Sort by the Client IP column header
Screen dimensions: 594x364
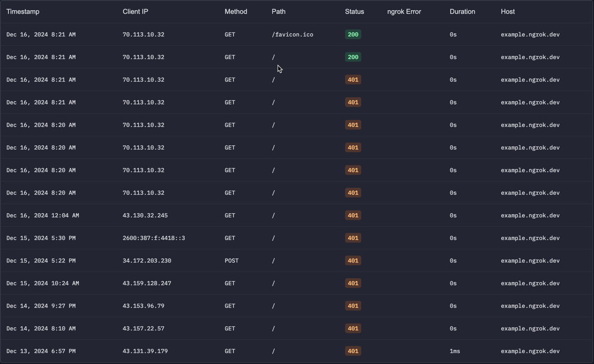(x=135, y=12)
